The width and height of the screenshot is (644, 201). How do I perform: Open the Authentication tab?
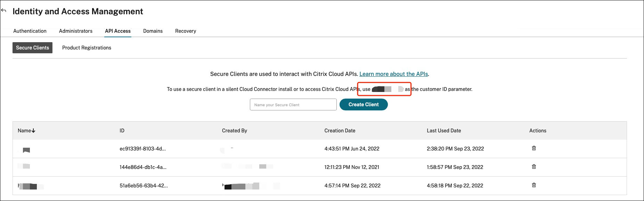click(30, 31)
